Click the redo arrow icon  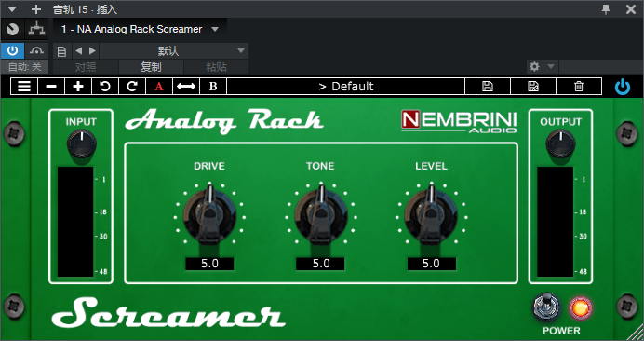coord(132,87)
